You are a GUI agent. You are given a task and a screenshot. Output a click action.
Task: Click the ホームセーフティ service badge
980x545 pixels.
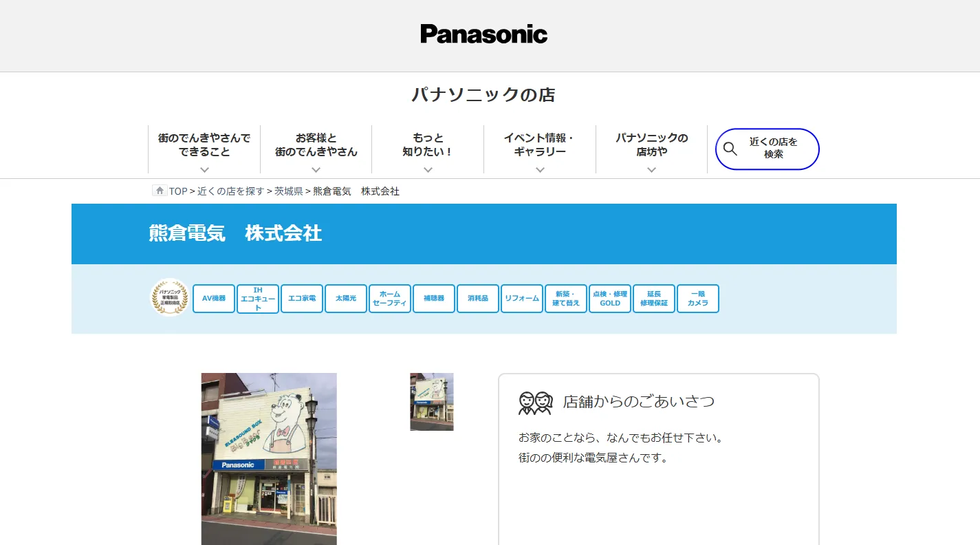point(390,299)
